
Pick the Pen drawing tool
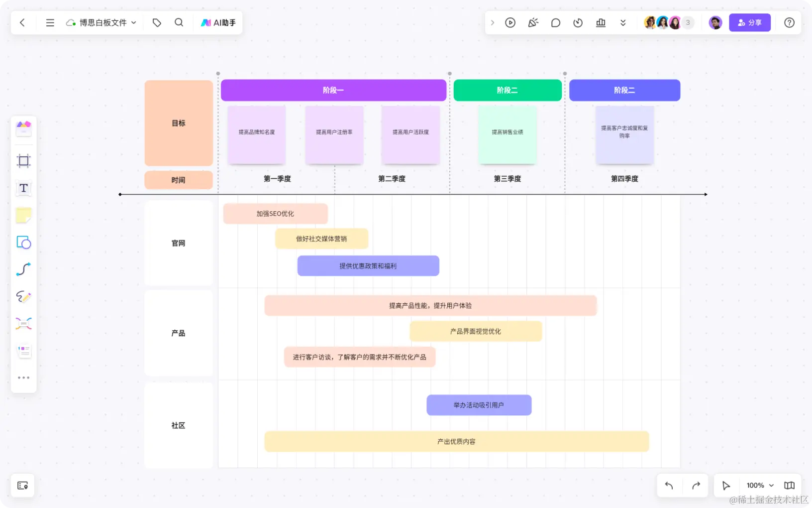23,297
